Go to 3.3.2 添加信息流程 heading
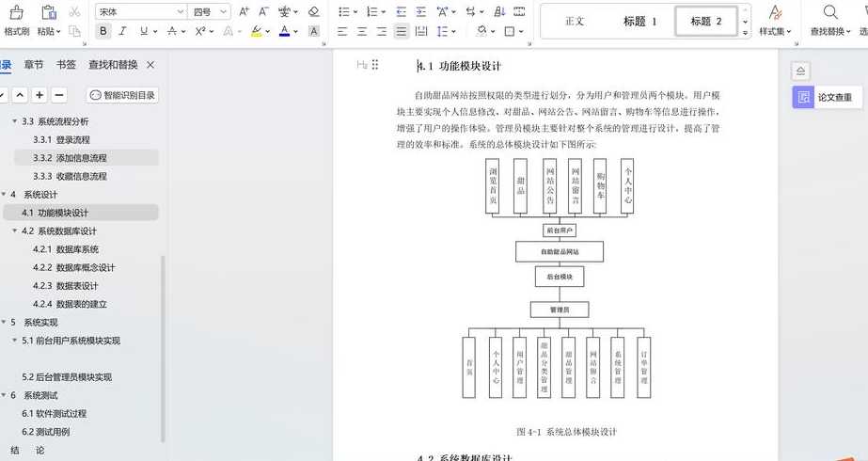868x461 pixels. 70,158
